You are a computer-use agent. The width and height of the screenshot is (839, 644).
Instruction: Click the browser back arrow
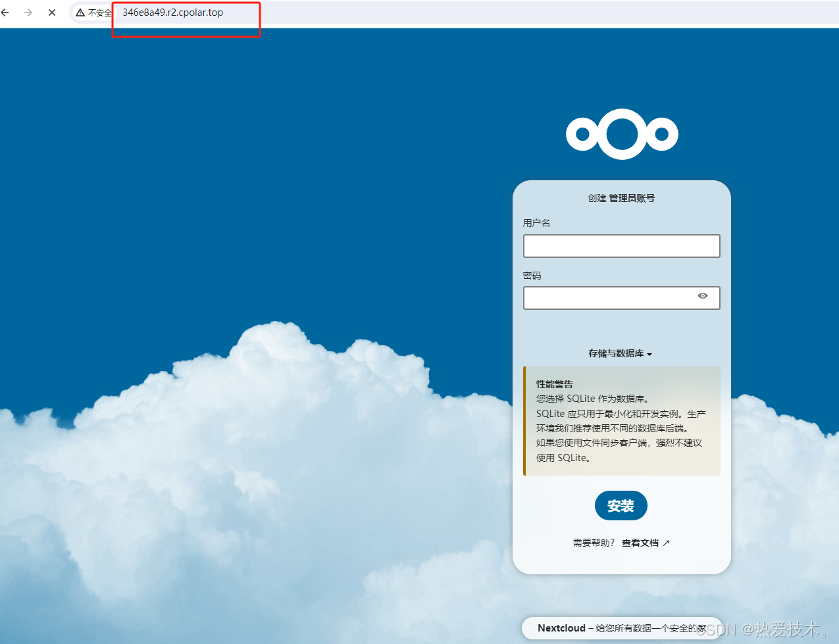pos(5,12)
